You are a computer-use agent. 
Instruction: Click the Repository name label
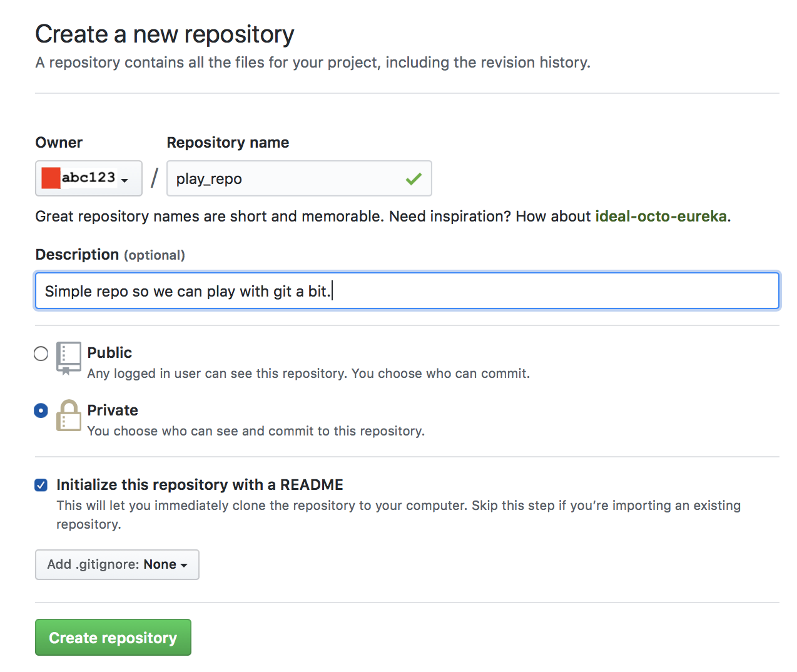[x=228, y=143]
